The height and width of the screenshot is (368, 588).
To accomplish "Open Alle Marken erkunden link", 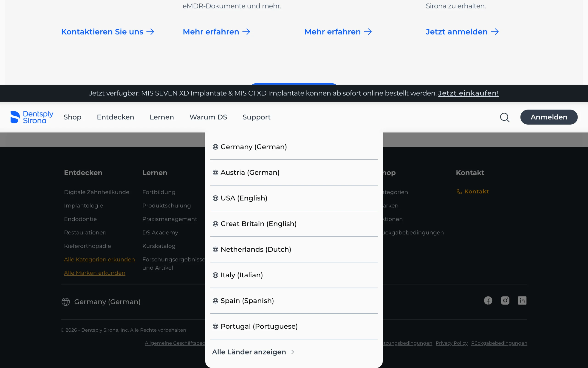I will [x=95, y=273].
